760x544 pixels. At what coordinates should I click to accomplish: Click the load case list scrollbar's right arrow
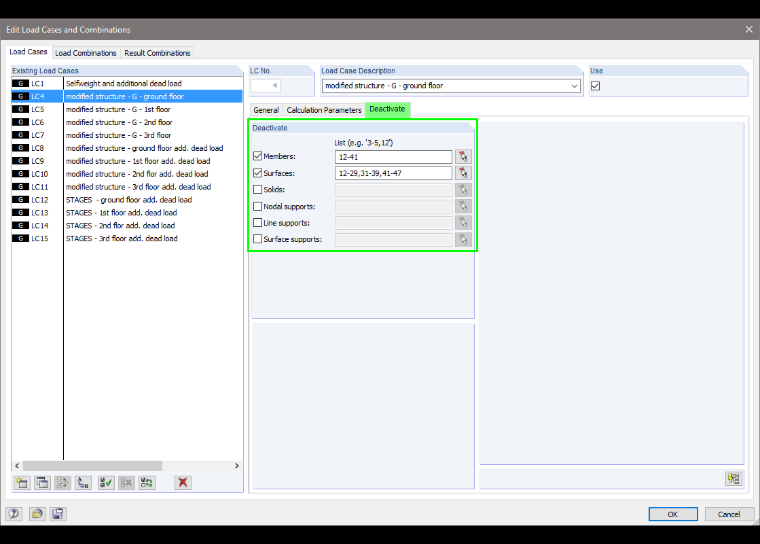click(x=237, y=465)
